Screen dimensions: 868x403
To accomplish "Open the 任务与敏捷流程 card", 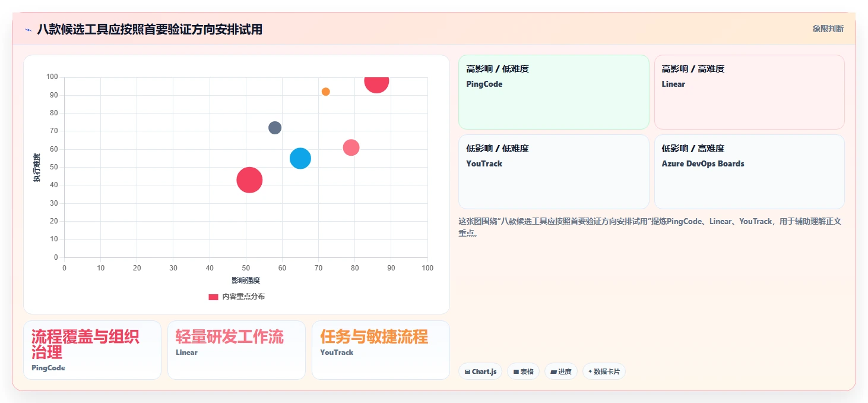I will point(381,350).
